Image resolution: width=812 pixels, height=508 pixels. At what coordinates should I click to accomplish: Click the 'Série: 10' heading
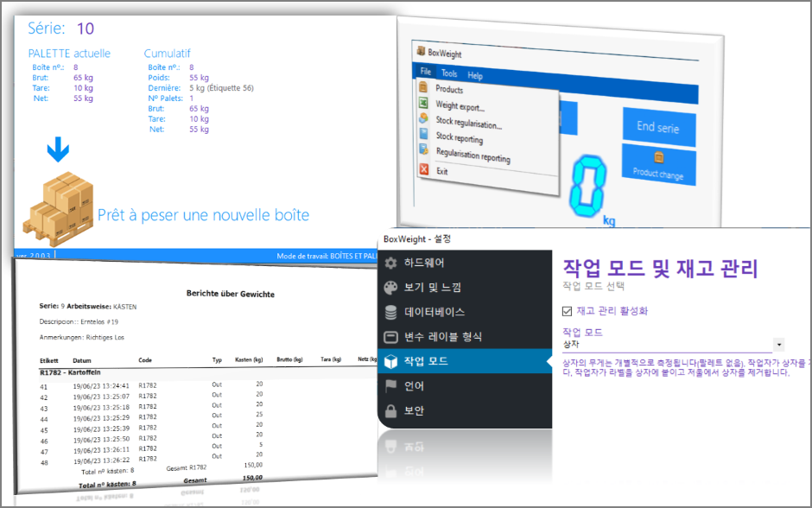tap(61, 29)
